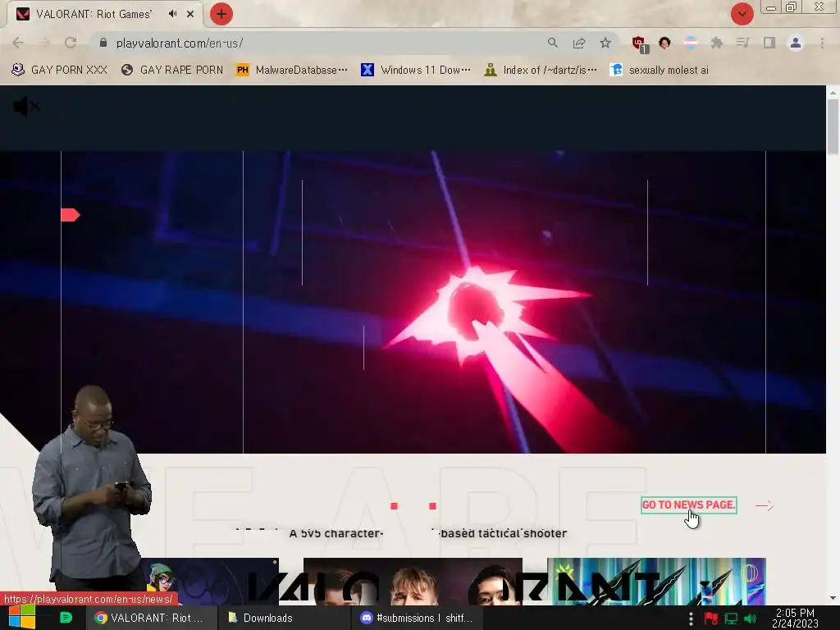
Task: Toggle the muted speaker icon on the video
Action: coord(25,107)
